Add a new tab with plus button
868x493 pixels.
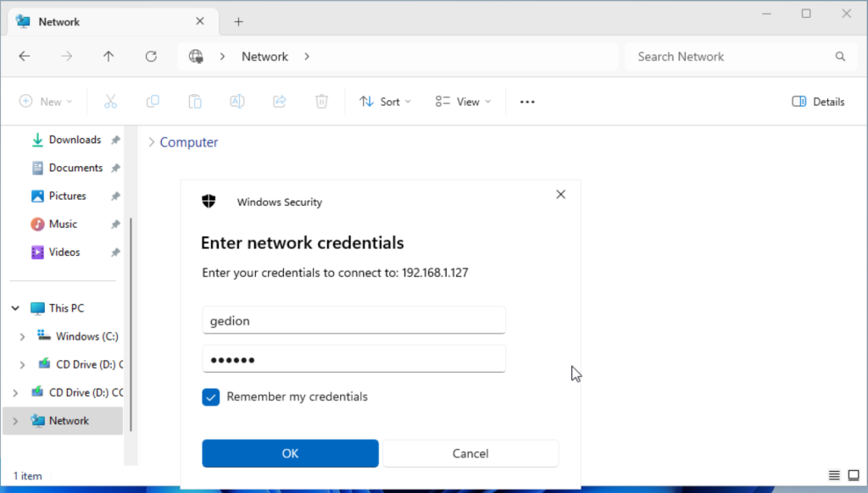point(239,21)
